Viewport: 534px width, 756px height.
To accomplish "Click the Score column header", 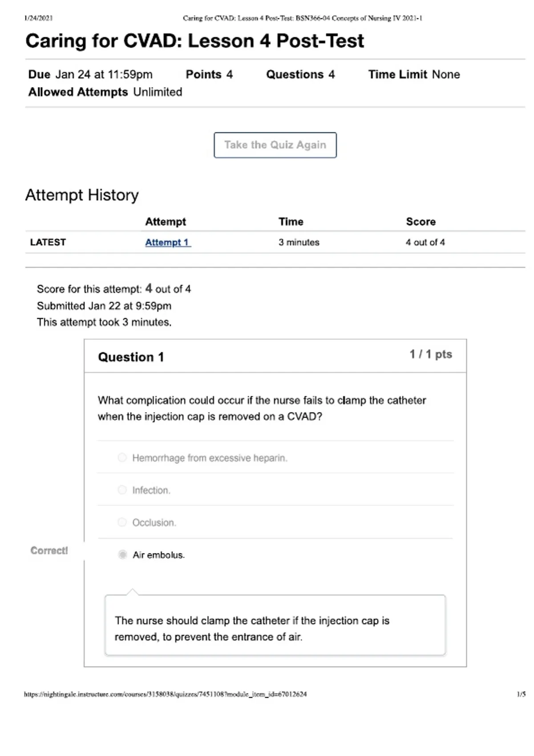I will [x=421, y=221].
